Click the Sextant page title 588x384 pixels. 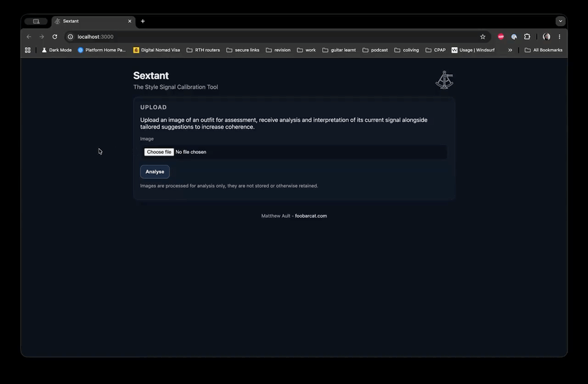pyautogui.click(x=151, y=75)
